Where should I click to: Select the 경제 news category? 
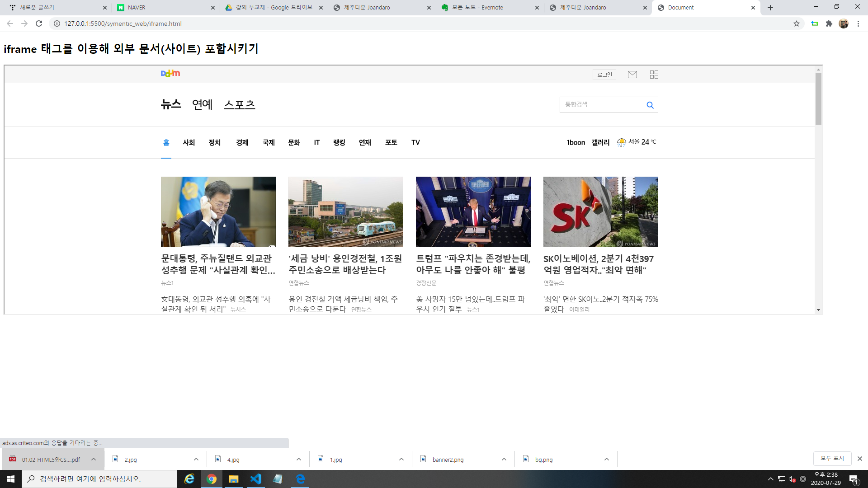242,143
